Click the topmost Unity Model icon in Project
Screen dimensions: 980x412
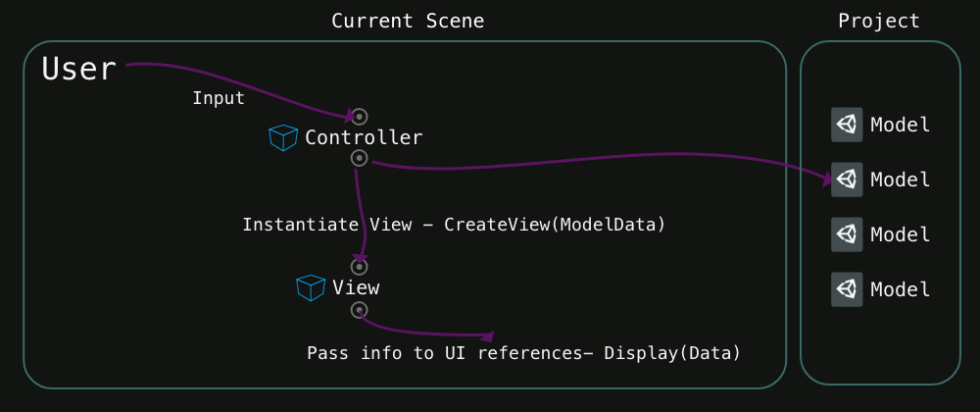[x=847, y=125]
